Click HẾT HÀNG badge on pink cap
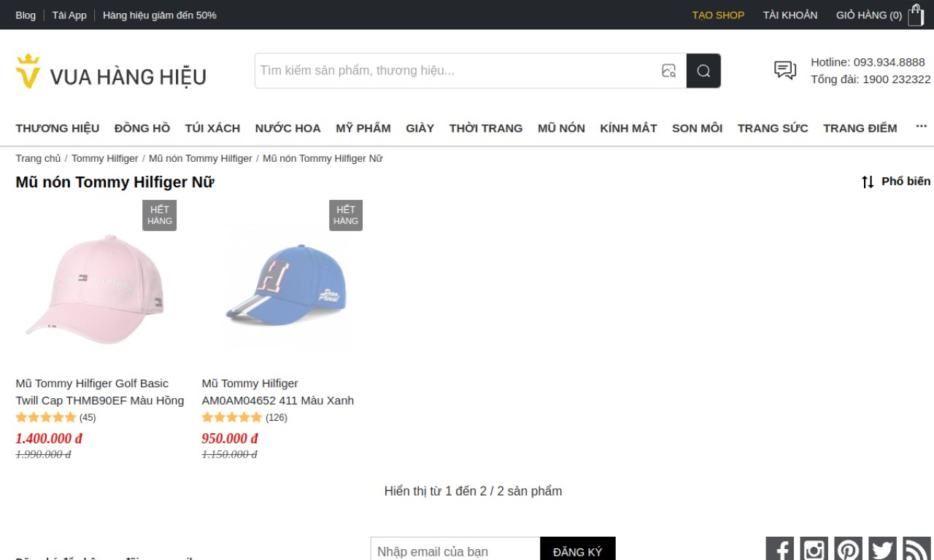 click(x=160, y=215)
